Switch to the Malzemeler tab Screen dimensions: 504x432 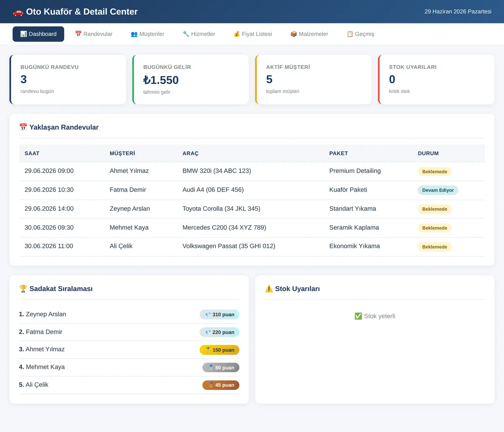tap(309, 34)
